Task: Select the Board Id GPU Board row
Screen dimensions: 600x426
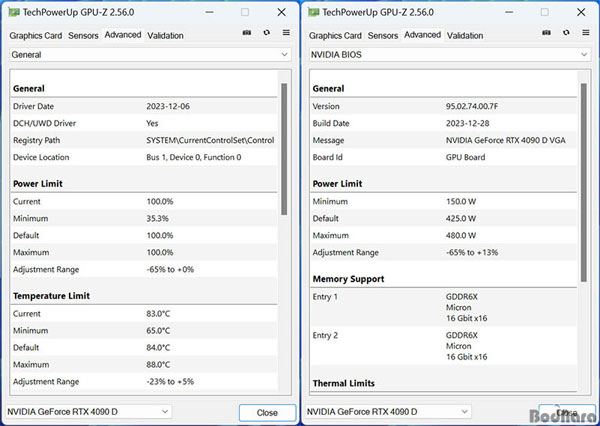Action: [443, 157]
